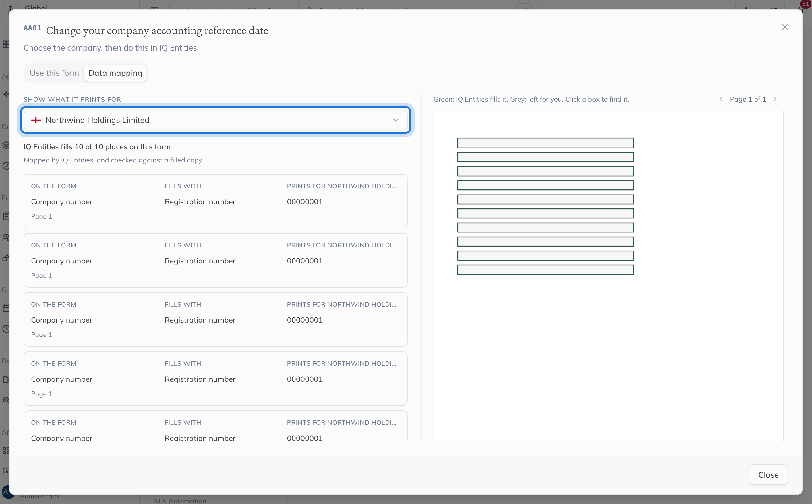This screenshot has height=504, width=812.
Task: Switch to the Use this form tab
Action: point(54,73)
